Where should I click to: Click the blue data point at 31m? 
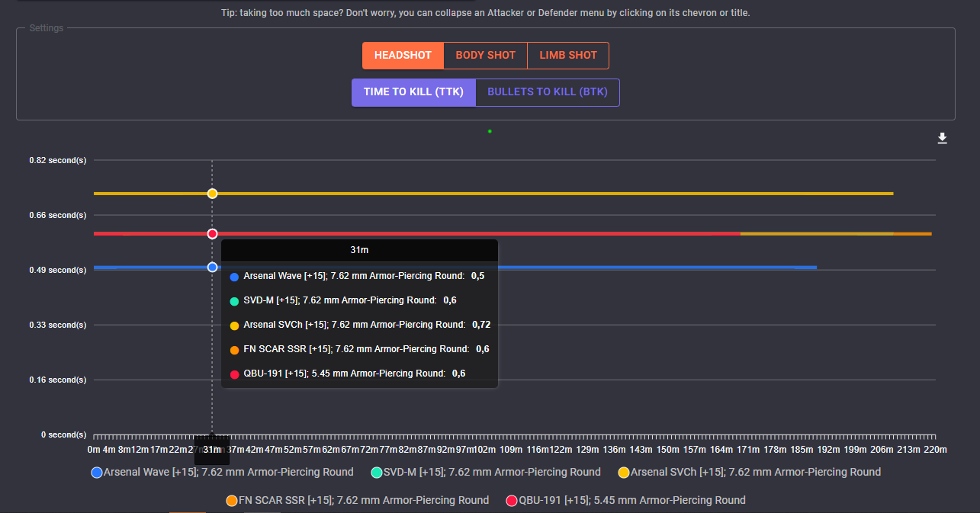pos(212,267)
